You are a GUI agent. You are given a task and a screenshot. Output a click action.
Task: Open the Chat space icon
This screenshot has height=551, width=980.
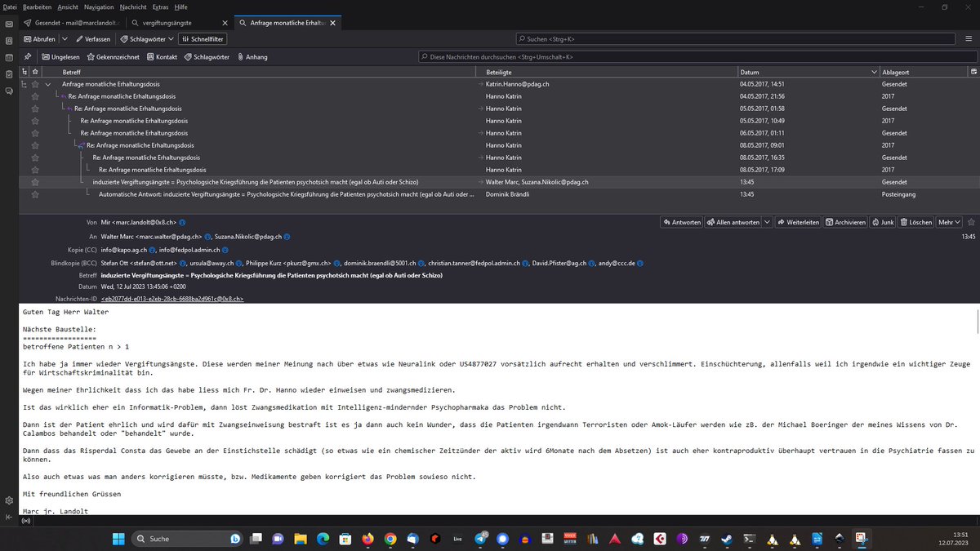pyautogui.click(x=8, y=91)
